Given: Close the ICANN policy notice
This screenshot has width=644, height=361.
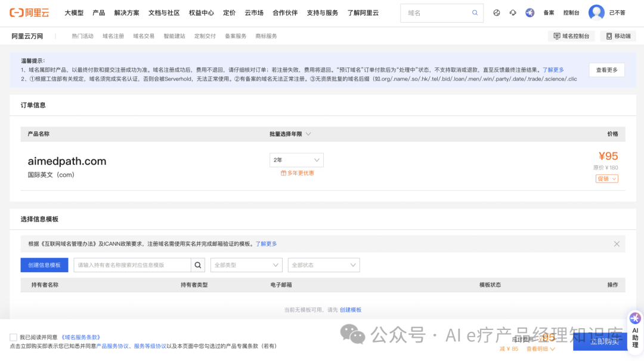Looking at the screenshot, I should pos(617,244).
